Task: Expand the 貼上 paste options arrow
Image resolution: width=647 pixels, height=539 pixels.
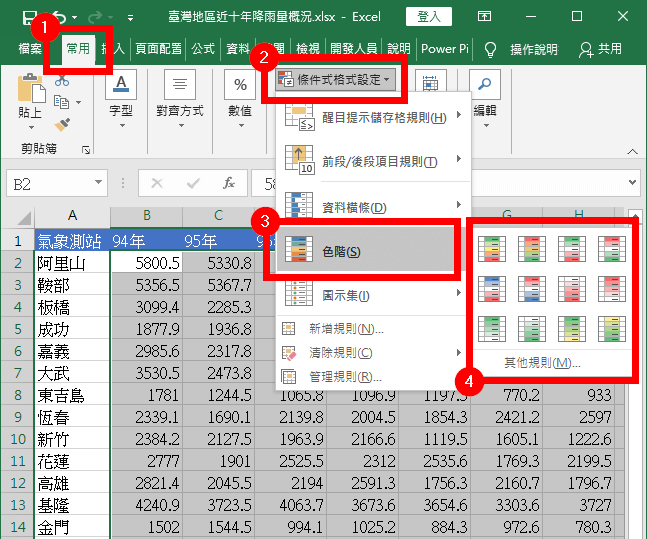Action: 31,127
